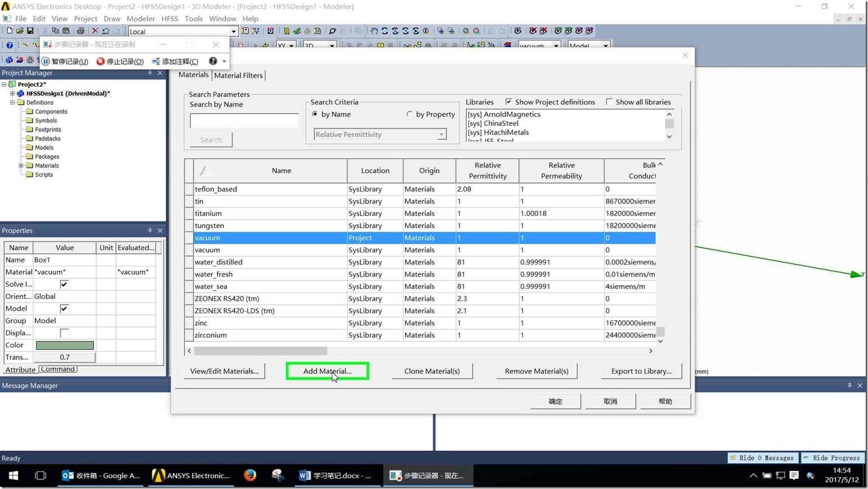This screenshot has height=489, width=868.
Task: Open Steps Recorder help dropdown arrow
Action: pos(224,61)
